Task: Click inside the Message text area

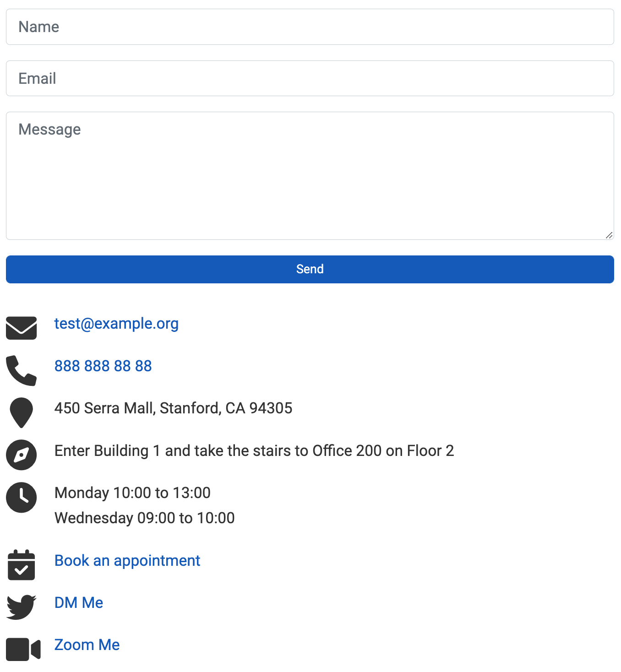Action: (x=310, y=176)
